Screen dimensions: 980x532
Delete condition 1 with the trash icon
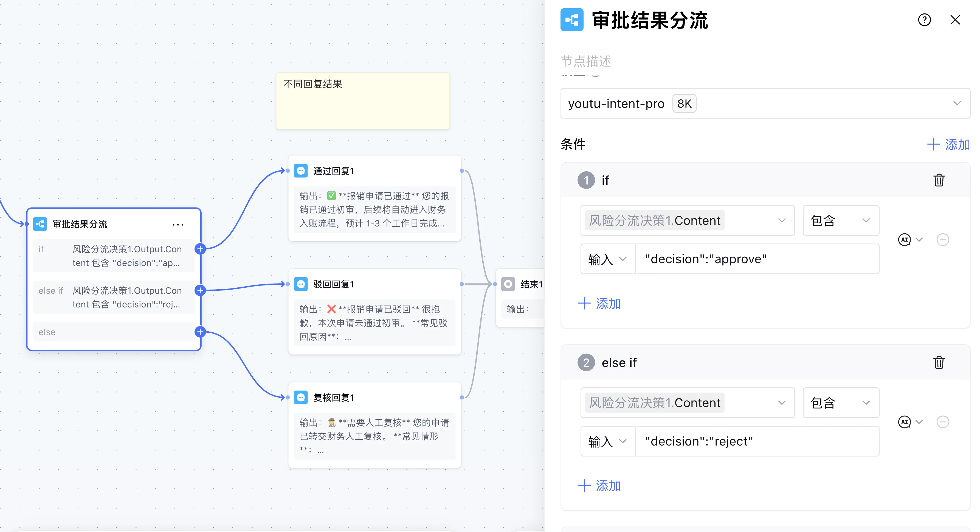click(x=939, y=180)
